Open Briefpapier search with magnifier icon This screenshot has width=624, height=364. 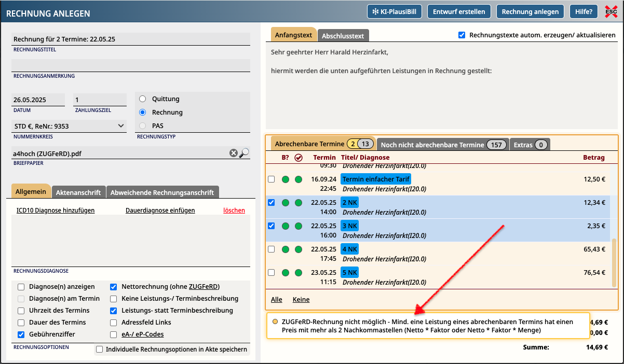[x=245, y=153]
